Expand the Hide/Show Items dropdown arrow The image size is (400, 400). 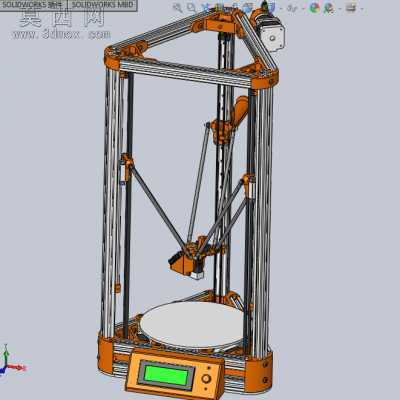point(304,8)
